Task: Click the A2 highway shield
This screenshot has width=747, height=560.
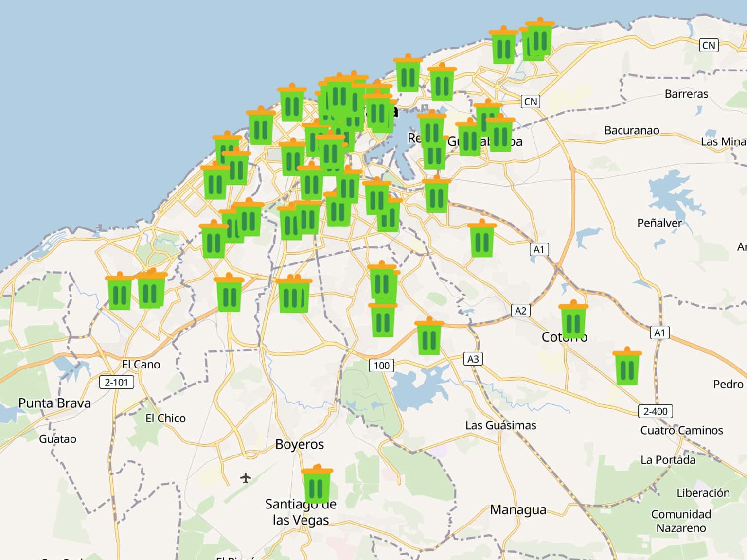Action: (x=520, y=311)
